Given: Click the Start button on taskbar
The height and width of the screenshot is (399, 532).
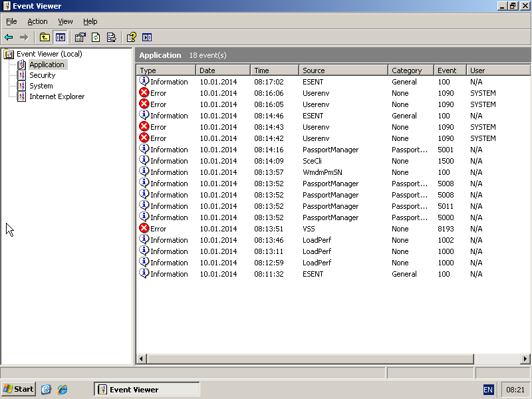Looking at the screenshot, I should 19,389.
